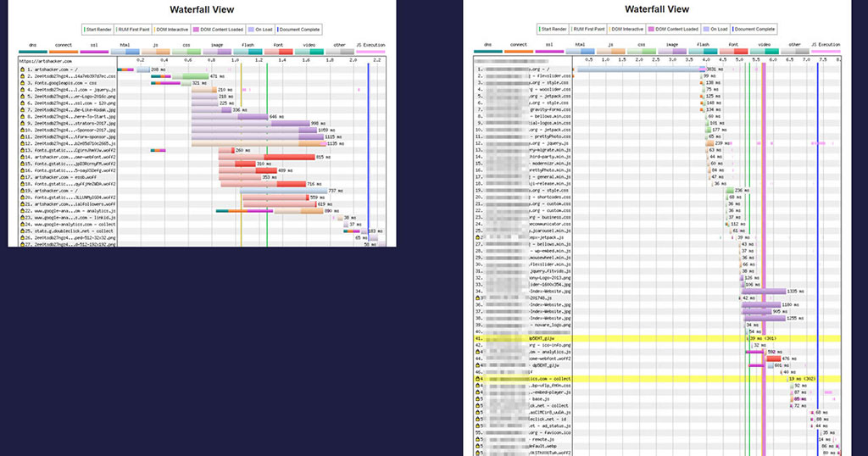The image size is (868, 456).
Task: Click lock icon for row 17 essb.woff
Action: pyautogui.click(x=23, y=177)
